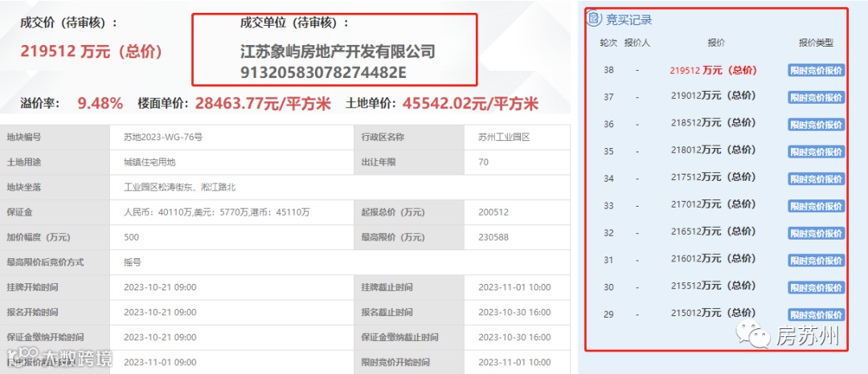Click the bid 219512 万元 in round 38

tap(713, 70)
